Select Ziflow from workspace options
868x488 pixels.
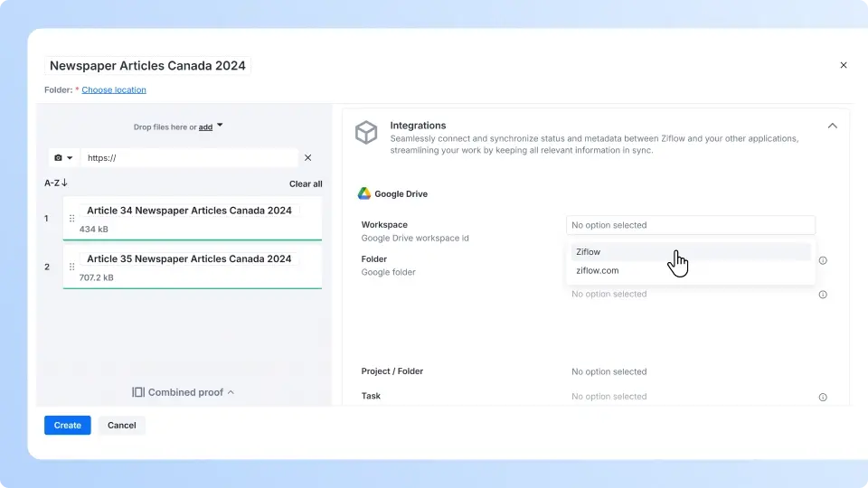[x=589, y=252]
